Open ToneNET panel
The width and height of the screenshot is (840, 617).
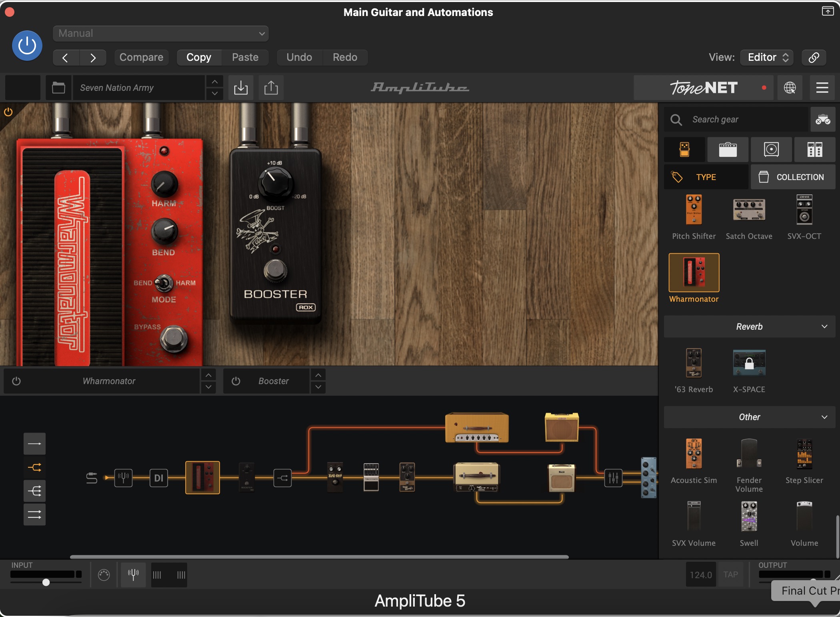[704, 88]
